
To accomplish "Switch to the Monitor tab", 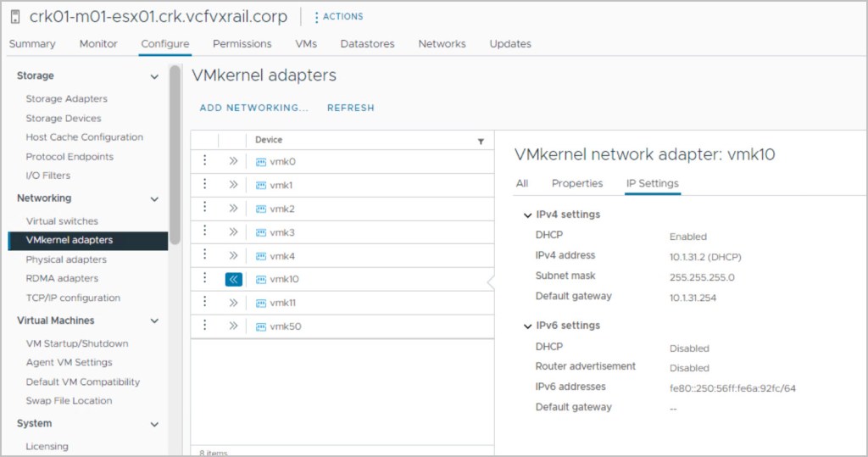I will (x=98, y=43).
